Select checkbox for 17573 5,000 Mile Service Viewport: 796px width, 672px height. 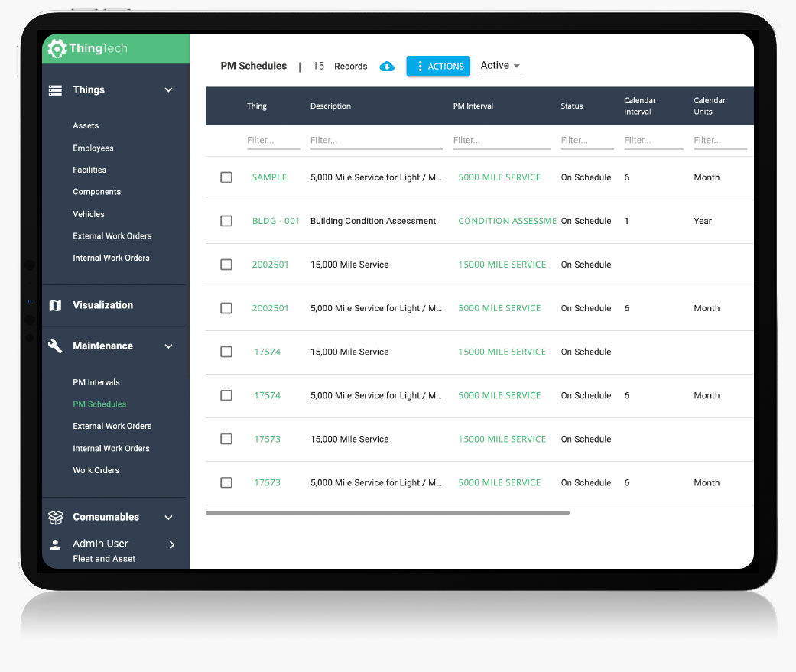tap(226, 482)
